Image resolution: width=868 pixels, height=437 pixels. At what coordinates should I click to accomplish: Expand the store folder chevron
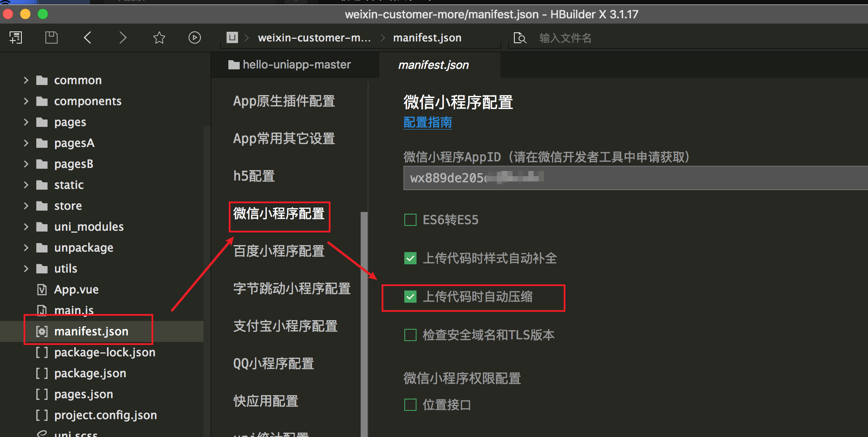26,206
